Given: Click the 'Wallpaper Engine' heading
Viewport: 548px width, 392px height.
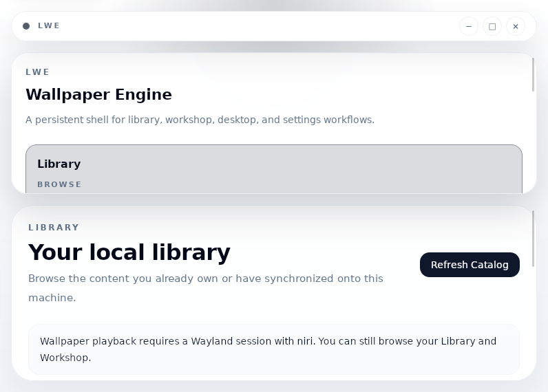Looking at the screenshot, I should tap(99, 95).
